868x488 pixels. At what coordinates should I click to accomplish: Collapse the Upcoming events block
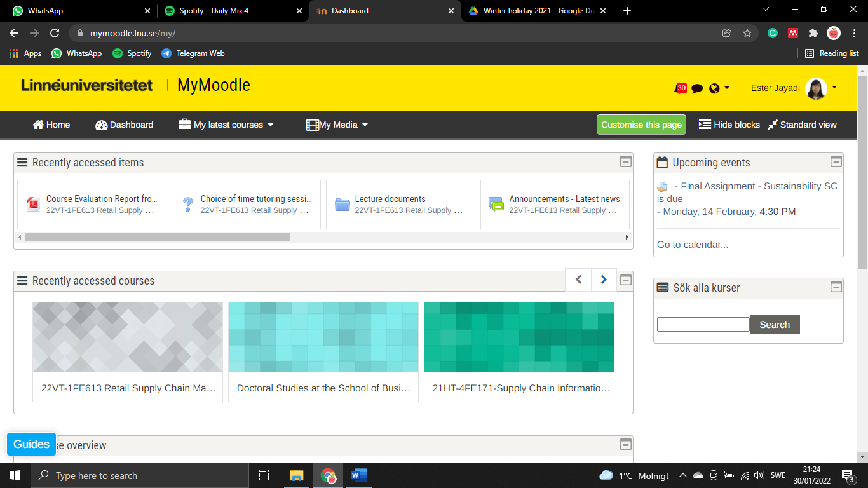point(836,162)
